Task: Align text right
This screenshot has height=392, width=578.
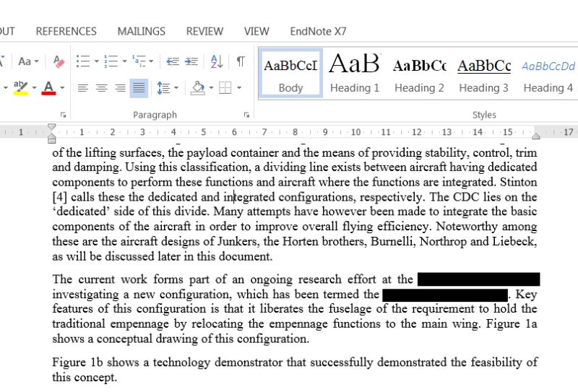Action: (120, 88)
